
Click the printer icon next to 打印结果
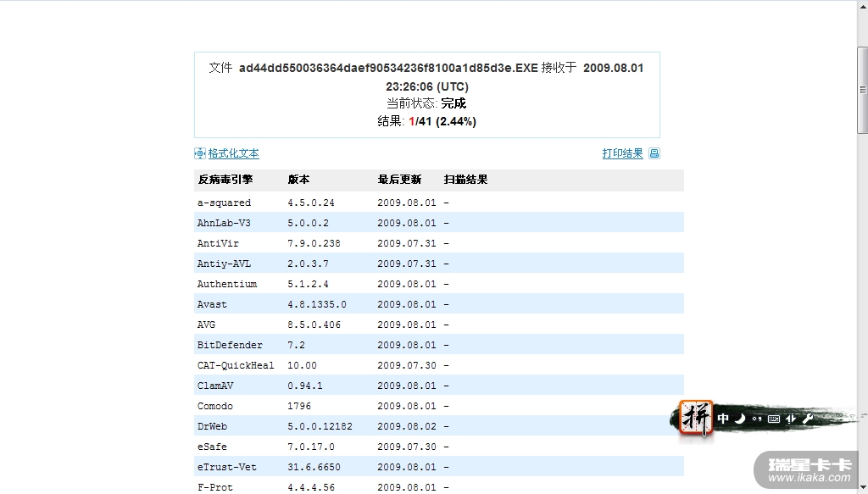[x=654, y=153]
